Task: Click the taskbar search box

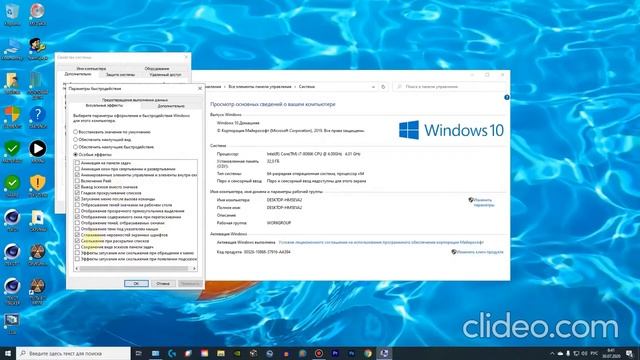Action: click(x=73, y=353)
